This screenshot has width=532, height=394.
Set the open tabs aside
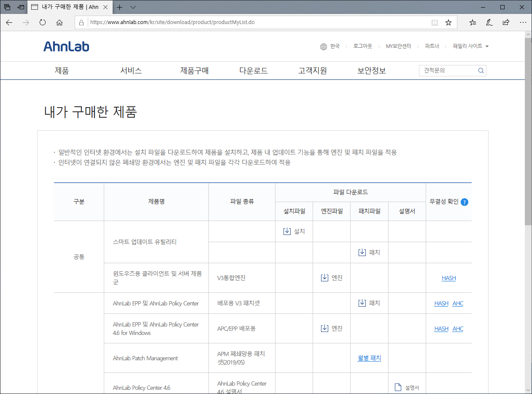coord(21,7)
